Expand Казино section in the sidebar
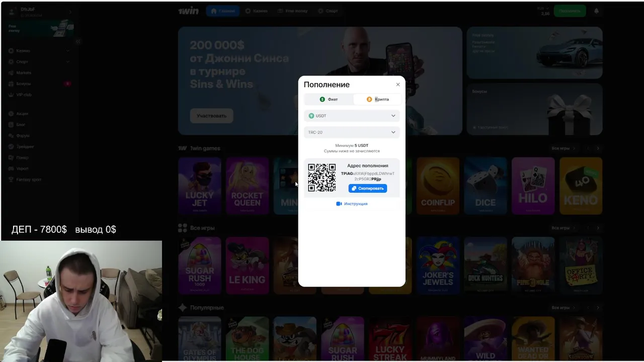This screenshot has height=362, width=644. coord(39,51)
